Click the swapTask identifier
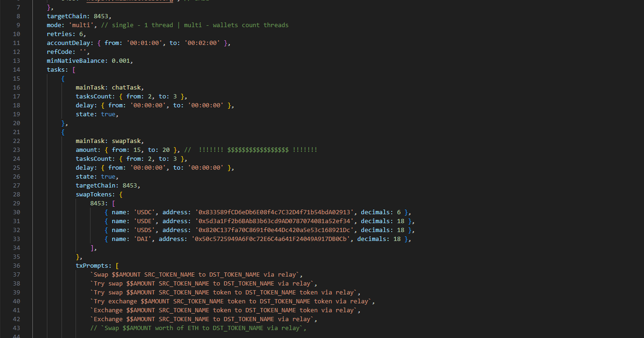Screen dimensions: 644x338 point(126,141)
